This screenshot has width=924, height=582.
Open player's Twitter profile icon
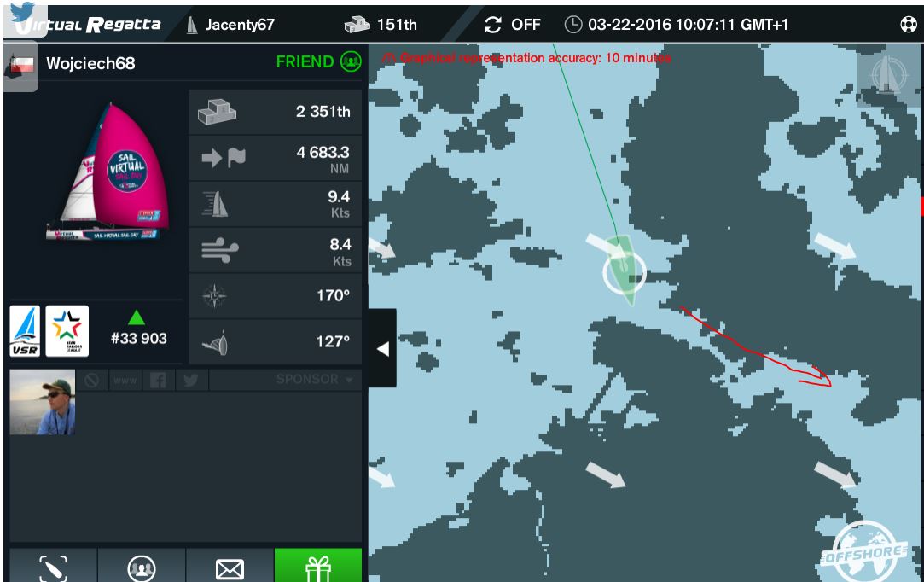point(191,381)
